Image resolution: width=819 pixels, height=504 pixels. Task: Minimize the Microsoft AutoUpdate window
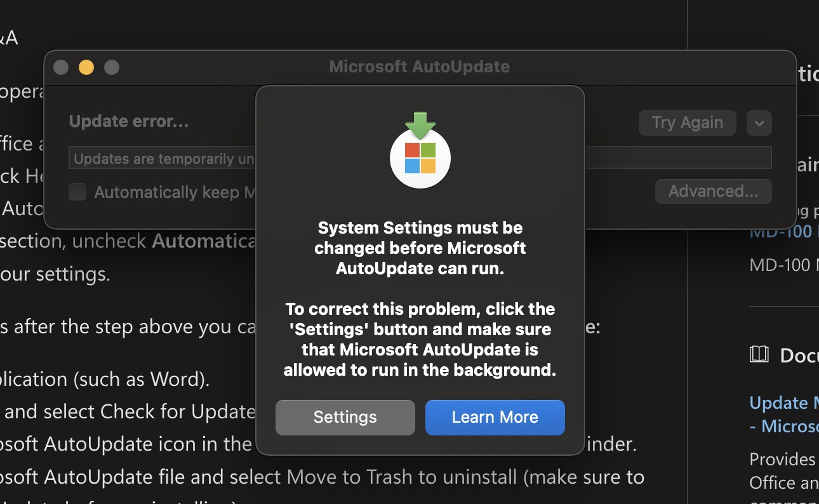(x=86, y=67)
